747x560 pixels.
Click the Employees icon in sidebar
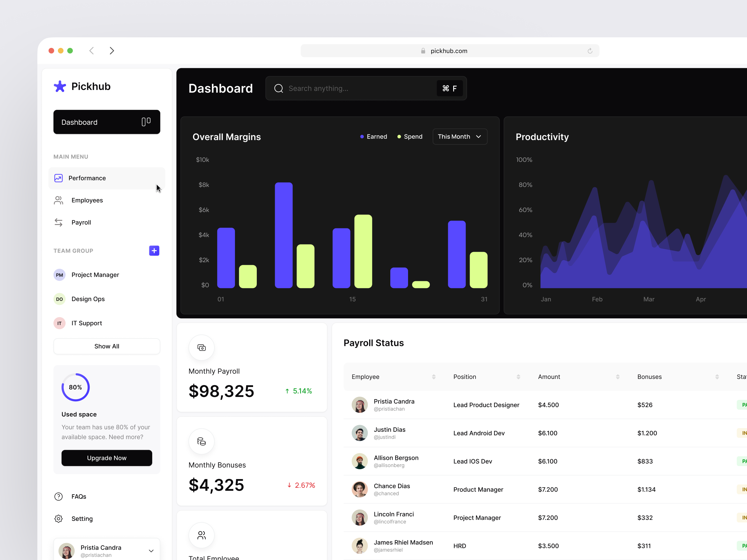click(x=59, y=200)
